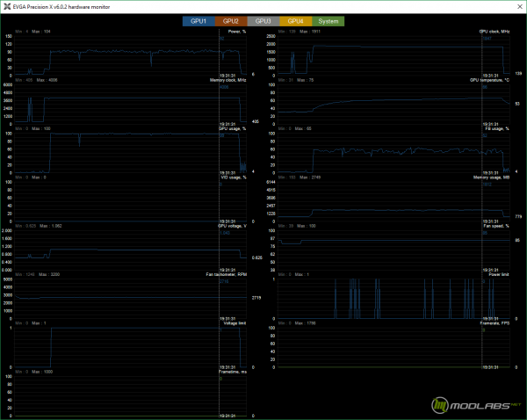
Task: Switch to the GPU2 tab
Action: [231, 21]
